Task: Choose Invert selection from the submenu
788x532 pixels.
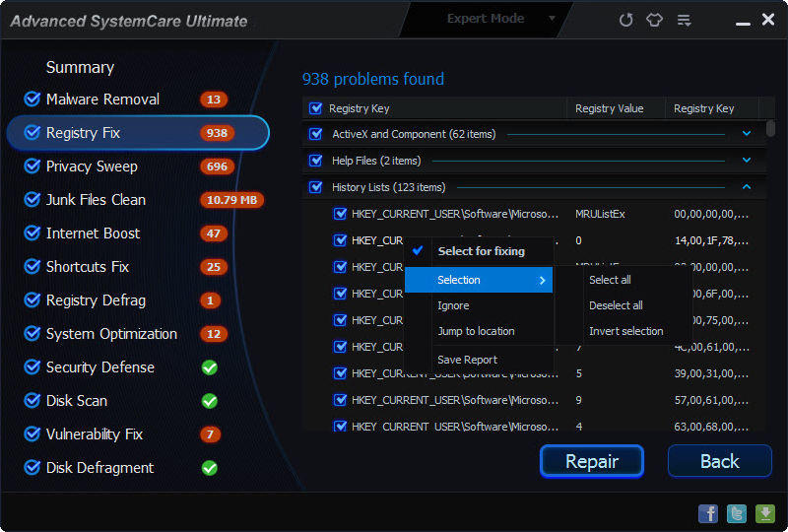Action: 626,331
